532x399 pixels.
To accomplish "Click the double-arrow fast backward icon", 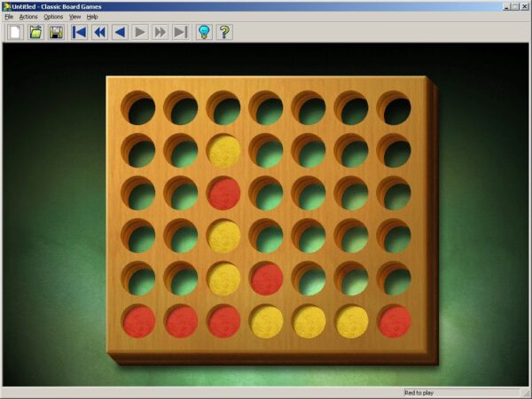I will (x=99, y=33).
